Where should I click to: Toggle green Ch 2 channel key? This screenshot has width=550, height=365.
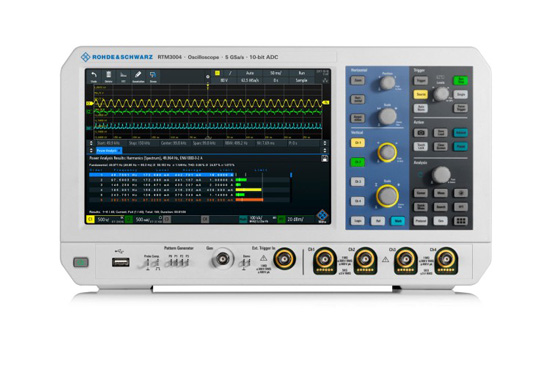click(357, 162)
